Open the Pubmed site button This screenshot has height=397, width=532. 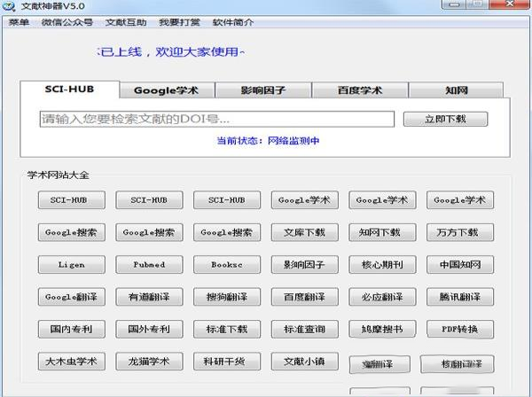pyautogui.click(x=149, y=264)
